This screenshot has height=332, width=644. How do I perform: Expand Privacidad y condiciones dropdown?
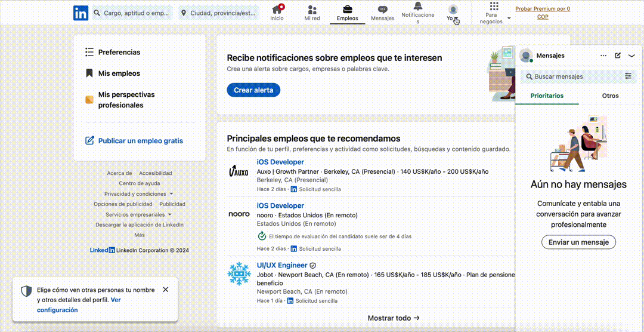coord(139,194)
